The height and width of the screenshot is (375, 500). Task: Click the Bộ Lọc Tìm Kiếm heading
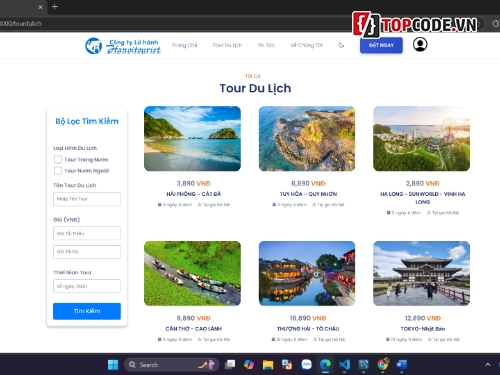point(87,121)
